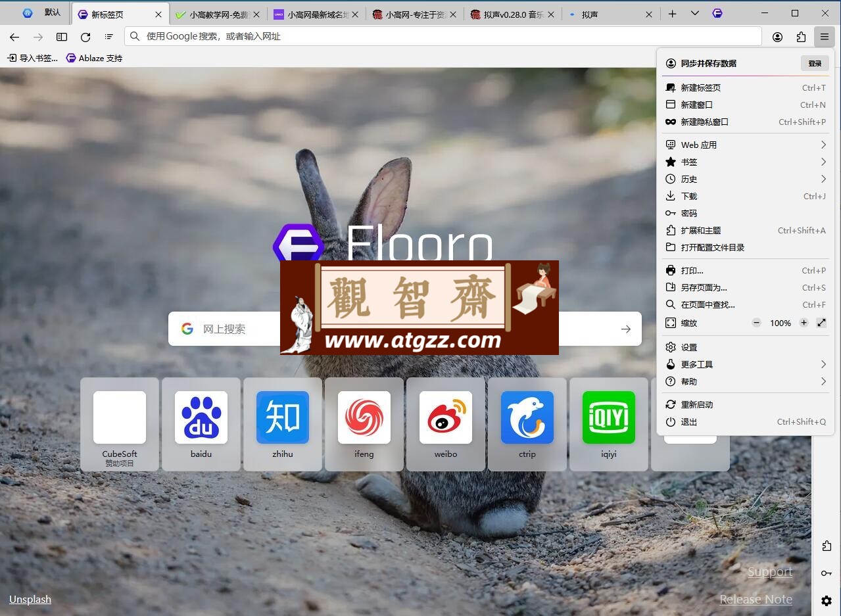Expand 更多工具 submenu
Image resolution: width=841 pixels, height=616 pixels.
tap(746, 364)
